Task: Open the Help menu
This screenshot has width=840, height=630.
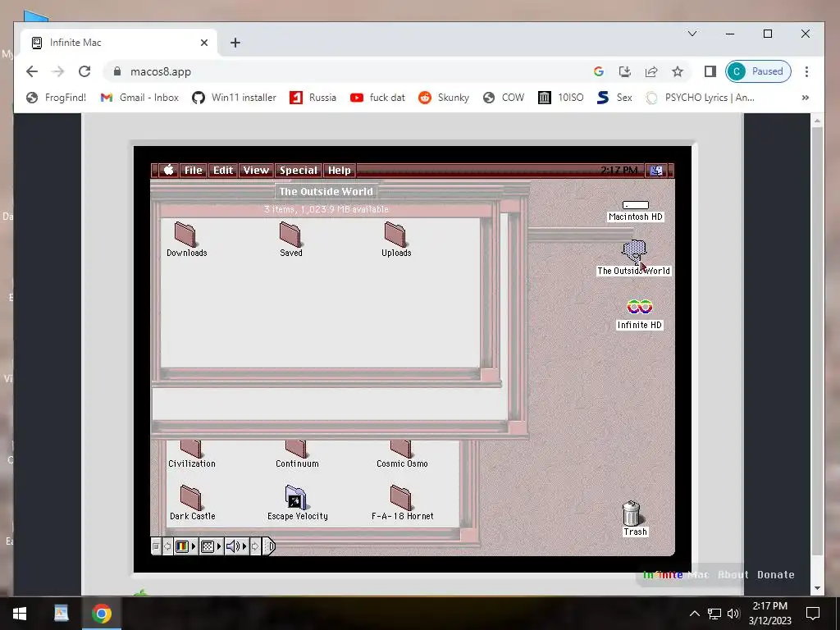Action: coord(339,171)
